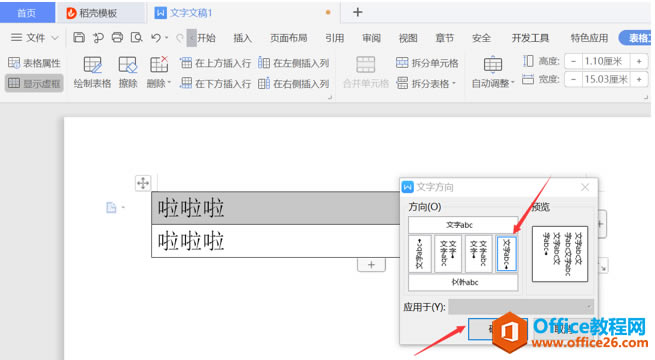Click second row cell text 啦啦啦

[191, 241]
